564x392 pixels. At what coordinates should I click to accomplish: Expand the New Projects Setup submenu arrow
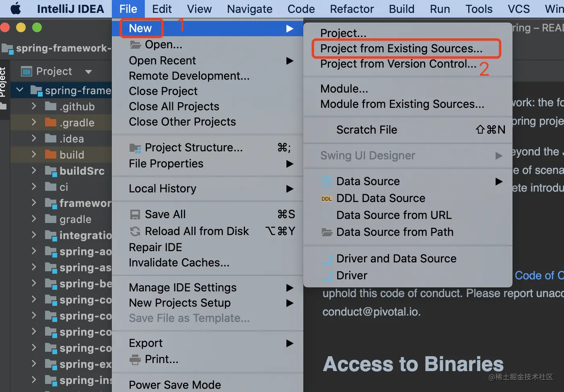pos(290,303)
